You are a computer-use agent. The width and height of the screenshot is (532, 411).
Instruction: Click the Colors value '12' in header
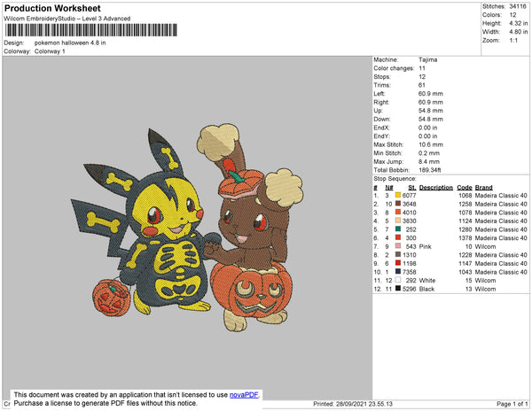coord(512,15)
